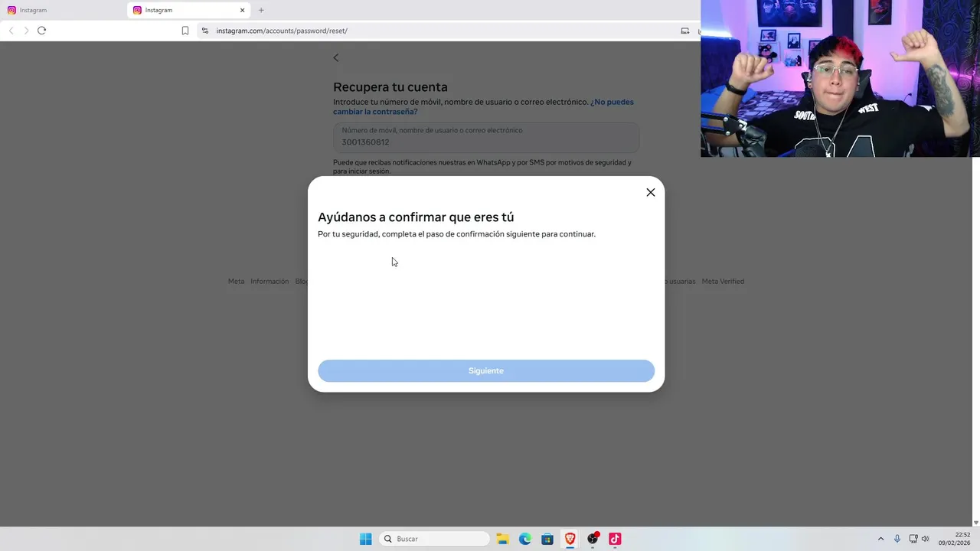Expand the system tray hidden icons chevron
This screenshot has width=980, height=551.
(x=880, y=539)
